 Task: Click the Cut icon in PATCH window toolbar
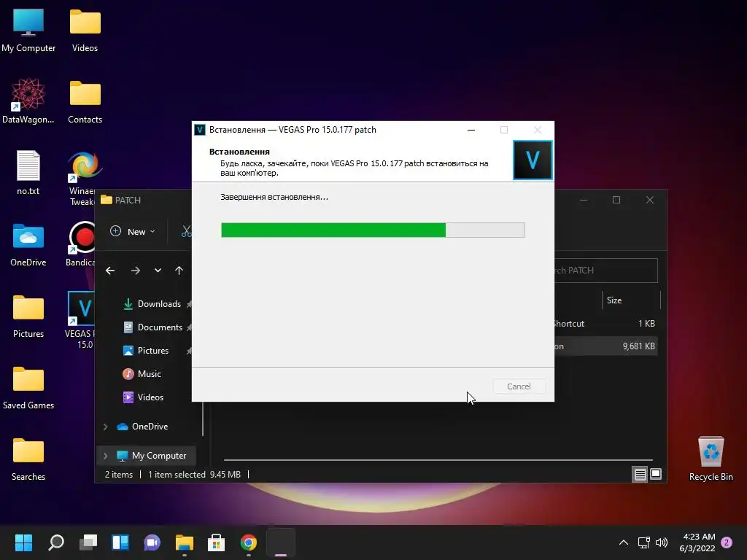coord(186,231)
